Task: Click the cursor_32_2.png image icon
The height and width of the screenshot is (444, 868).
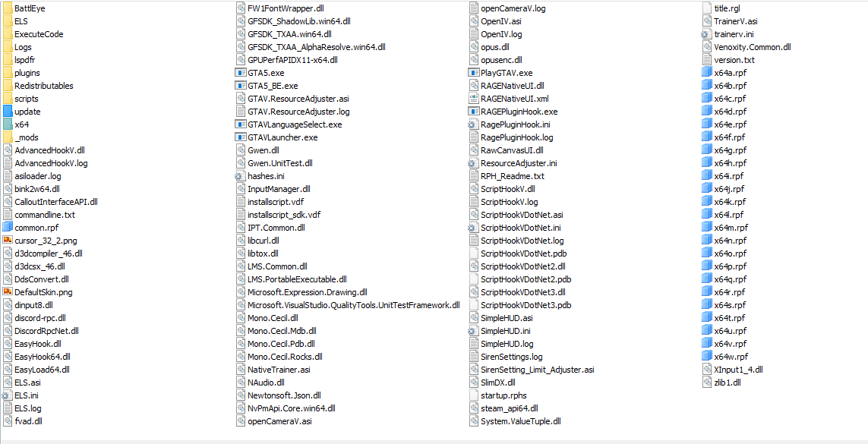Action: (x=8, y=241)
